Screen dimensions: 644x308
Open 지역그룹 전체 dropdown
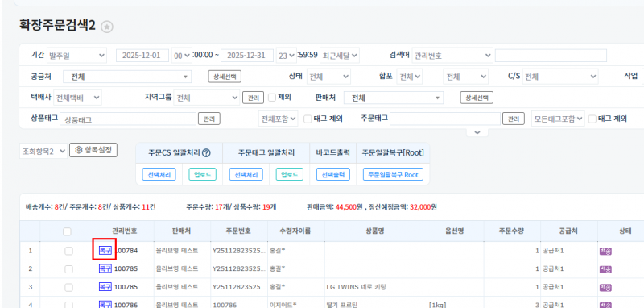pyautogui.click(x=206, y=98)
